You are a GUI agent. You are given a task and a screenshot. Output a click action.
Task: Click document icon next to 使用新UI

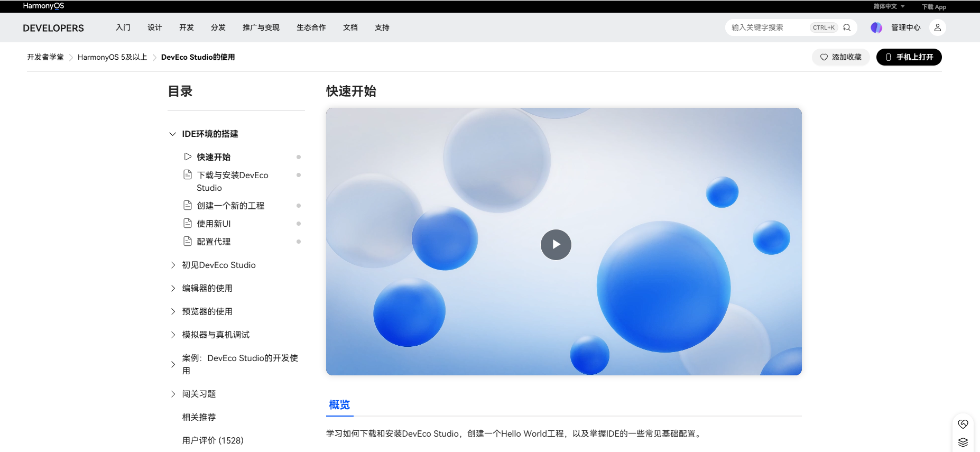pos(188,223)
